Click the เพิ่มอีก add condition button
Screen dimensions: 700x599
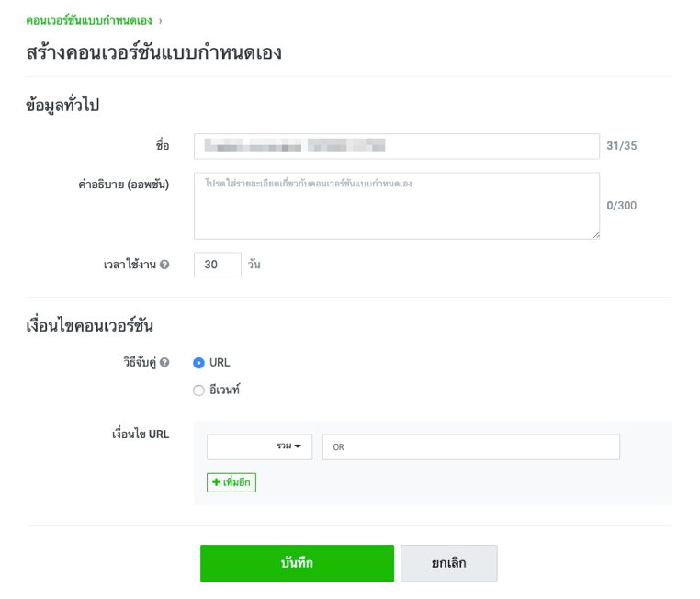tap(231, 482)
